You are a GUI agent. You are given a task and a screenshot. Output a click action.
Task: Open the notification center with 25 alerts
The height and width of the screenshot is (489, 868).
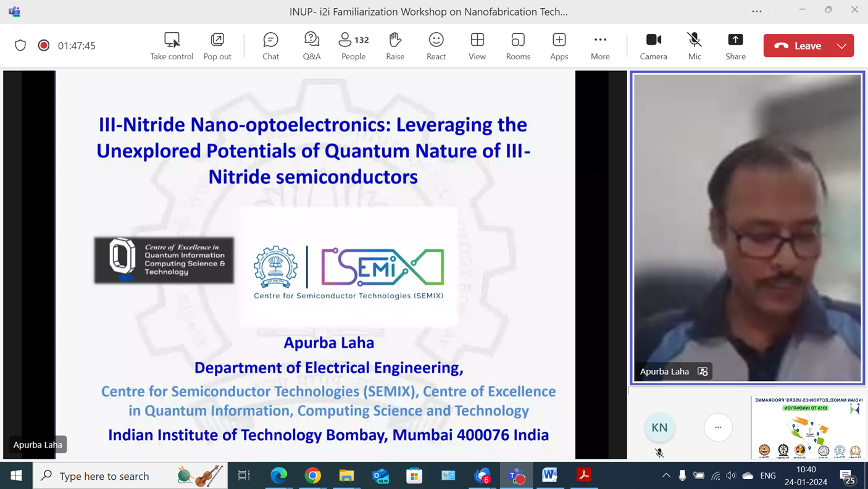pyautogui.click(x=848, y=476)
